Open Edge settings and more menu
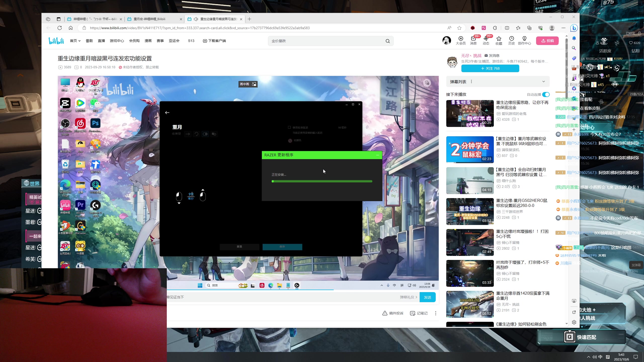644x362 pixels. pyautogui.click(x=563, y=28)
